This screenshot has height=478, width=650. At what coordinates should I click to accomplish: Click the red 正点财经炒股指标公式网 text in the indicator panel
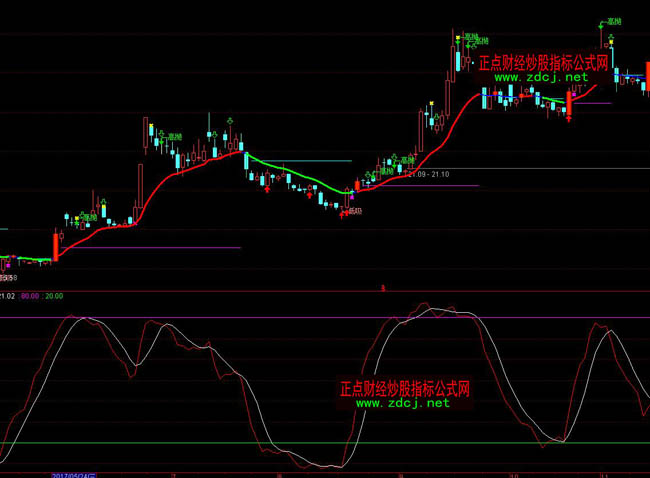coord(405,388)
